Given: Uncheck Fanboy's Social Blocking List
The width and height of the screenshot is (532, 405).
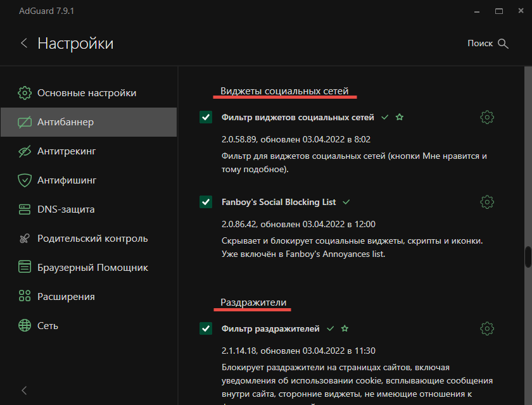Looking at the screenshot, I should pos(206,202).
